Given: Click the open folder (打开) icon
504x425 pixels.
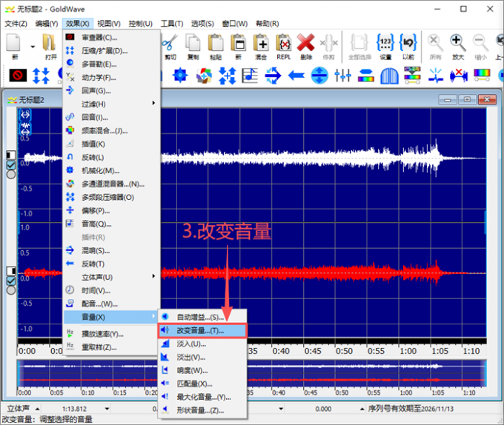Looking at the screenshot, I should (x=50, y=43).
